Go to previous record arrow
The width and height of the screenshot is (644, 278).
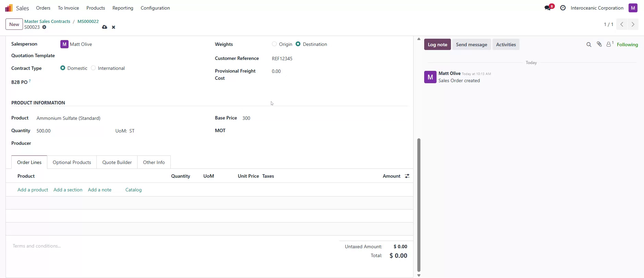tap(622, 24)
